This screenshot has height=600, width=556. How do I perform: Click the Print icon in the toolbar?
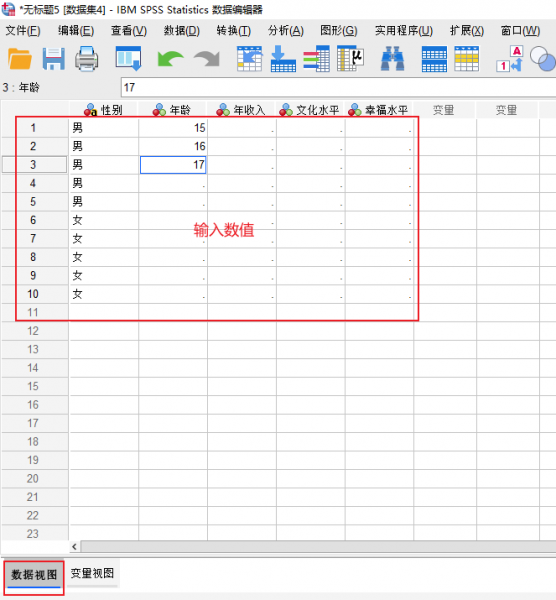86,59
